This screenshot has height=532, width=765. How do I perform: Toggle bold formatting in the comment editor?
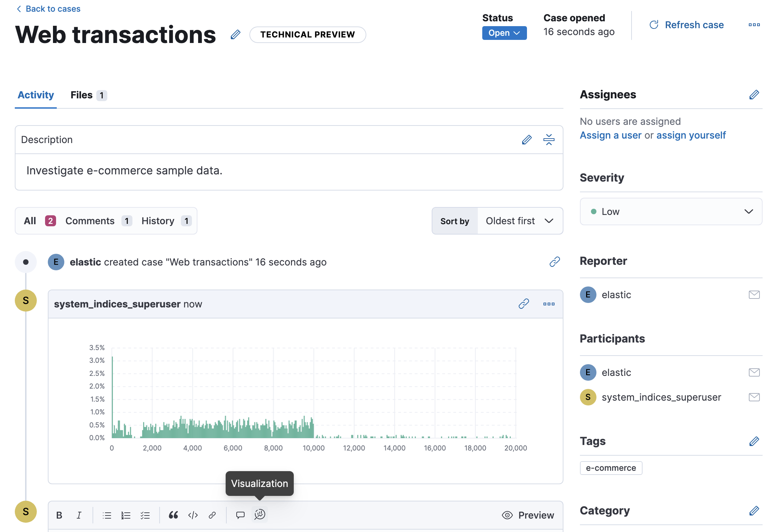(x=59, y=515)
